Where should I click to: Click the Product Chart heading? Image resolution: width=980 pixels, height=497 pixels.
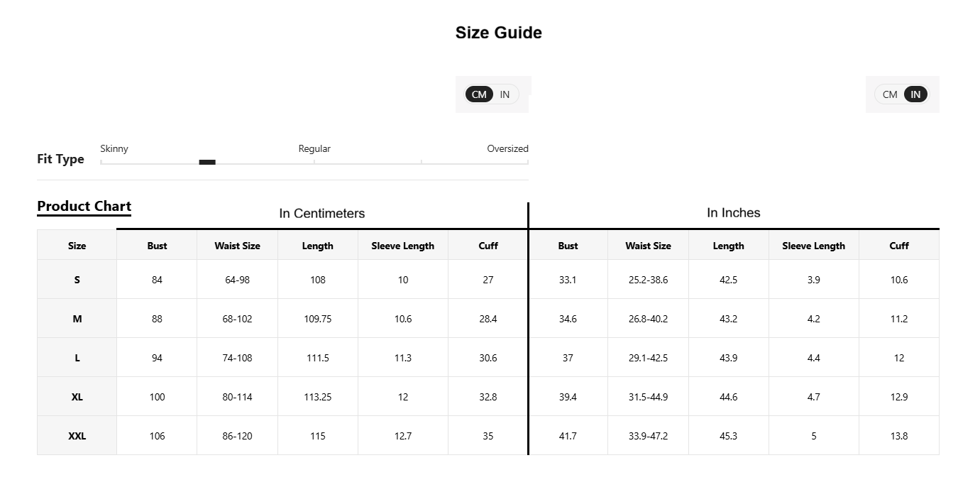(84, 207)
